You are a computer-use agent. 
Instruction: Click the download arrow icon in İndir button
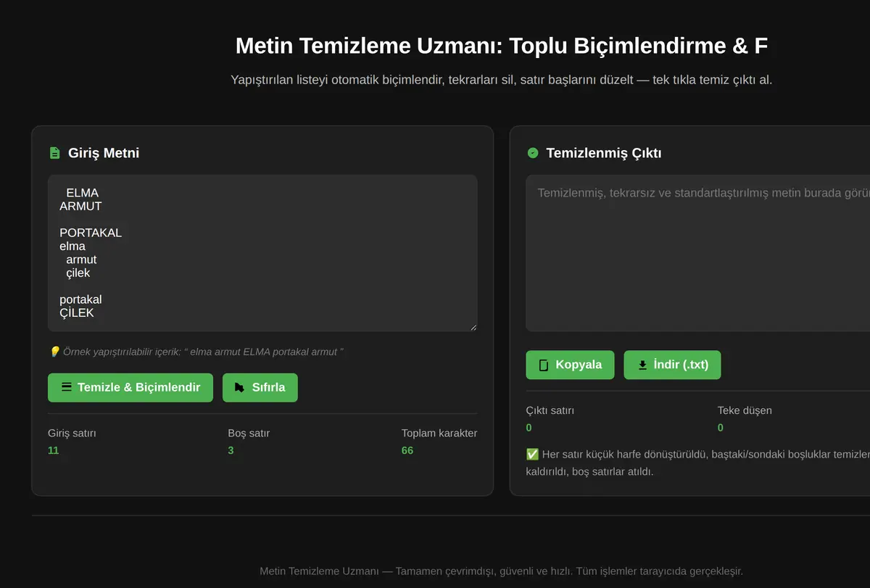[642, 365]
